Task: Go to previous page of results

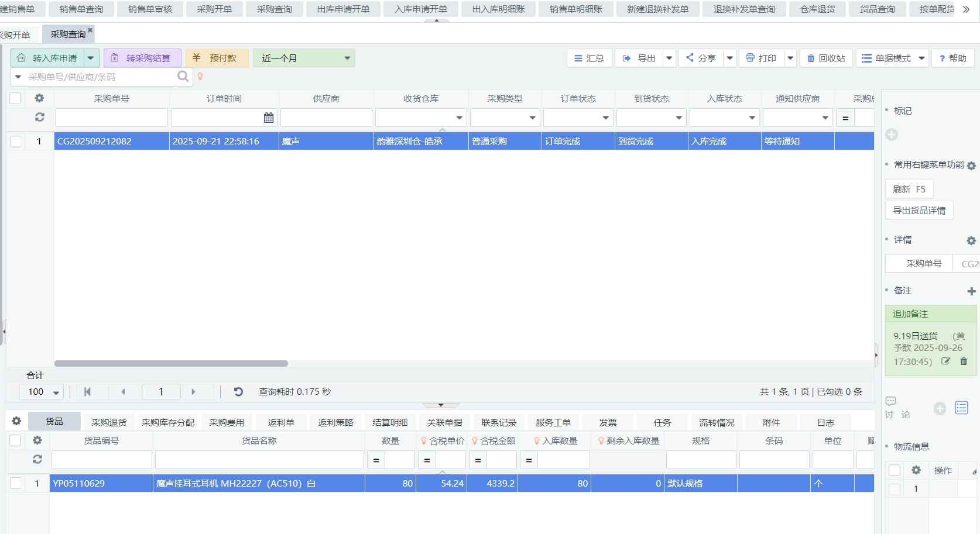Action: [123, 392]
